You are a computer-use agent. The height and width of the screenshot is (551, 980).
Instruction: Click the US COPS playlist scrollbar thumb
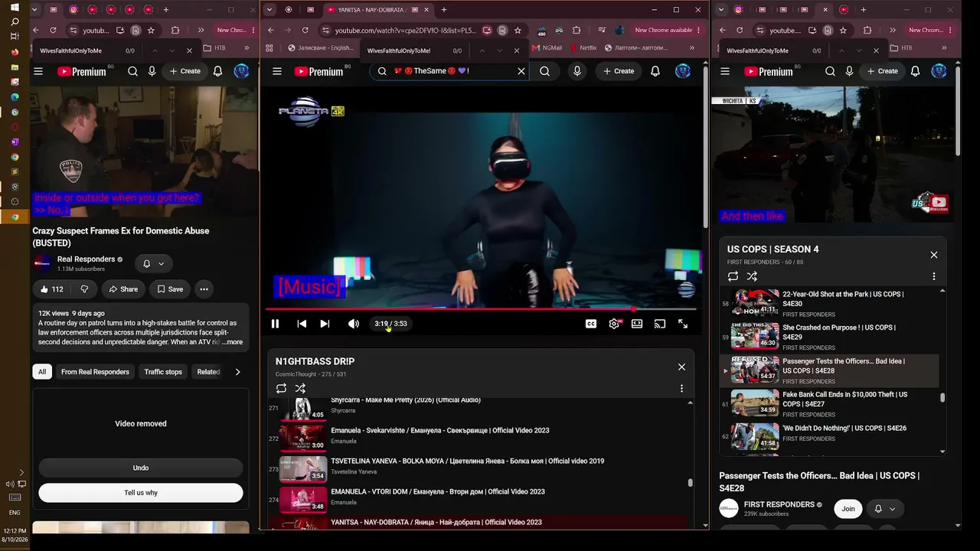tap(942, 398)
